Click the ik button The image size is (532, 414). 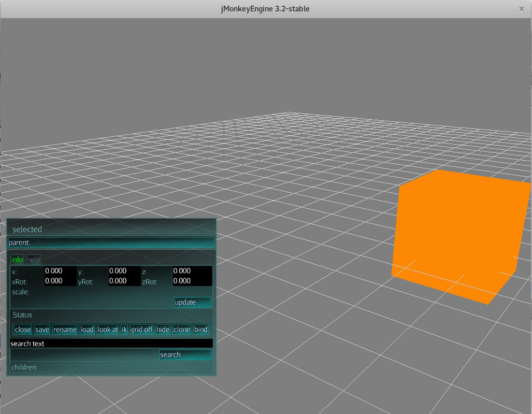pyautogui.click(x=124, y=330)
